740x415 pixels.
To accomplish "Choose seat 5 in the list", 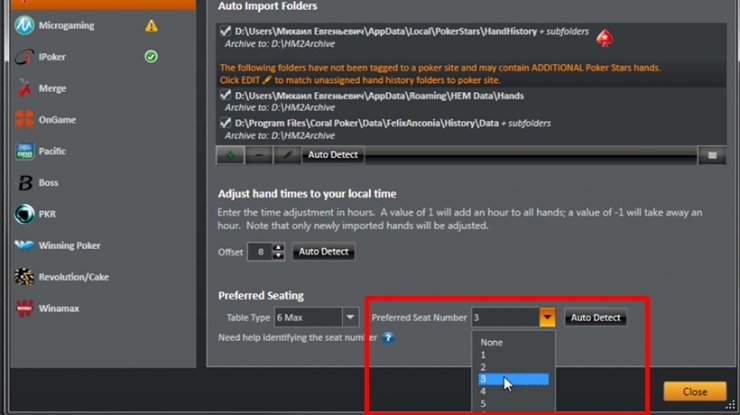I will (x=513, y=404).
